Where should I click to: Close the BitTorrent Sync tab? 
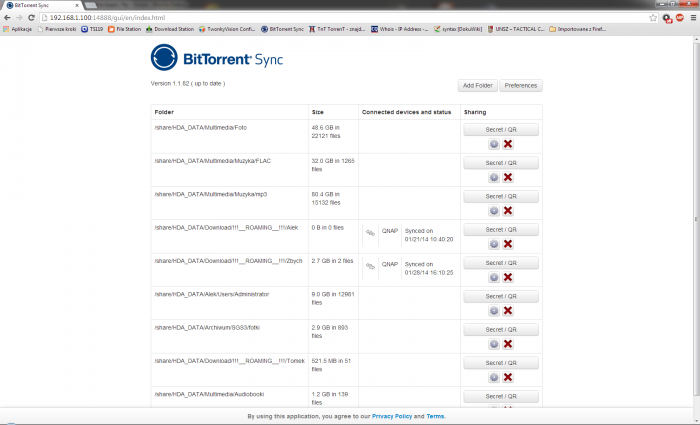pyautogui.click(x=77, y=5)
